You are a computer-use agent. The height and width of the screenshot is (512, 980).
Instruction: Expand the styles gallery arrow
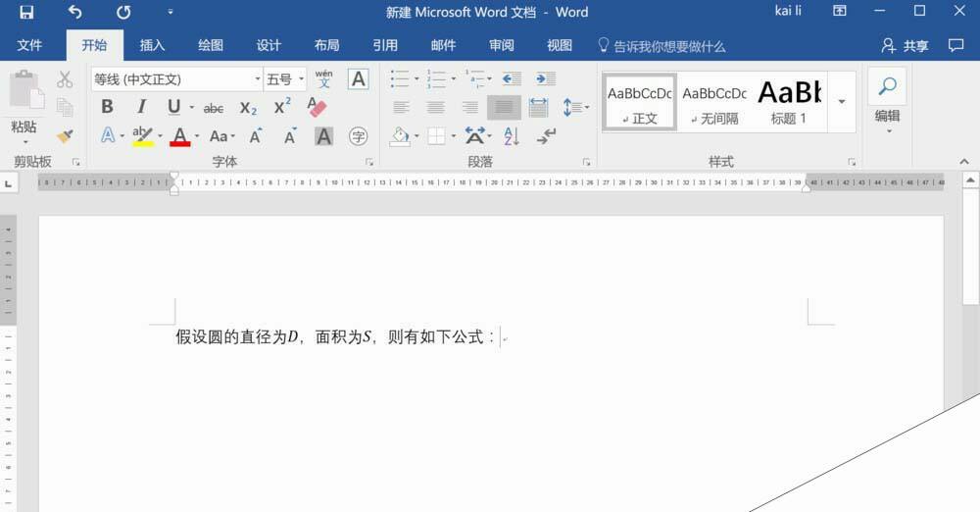click(x=842, y=102)
